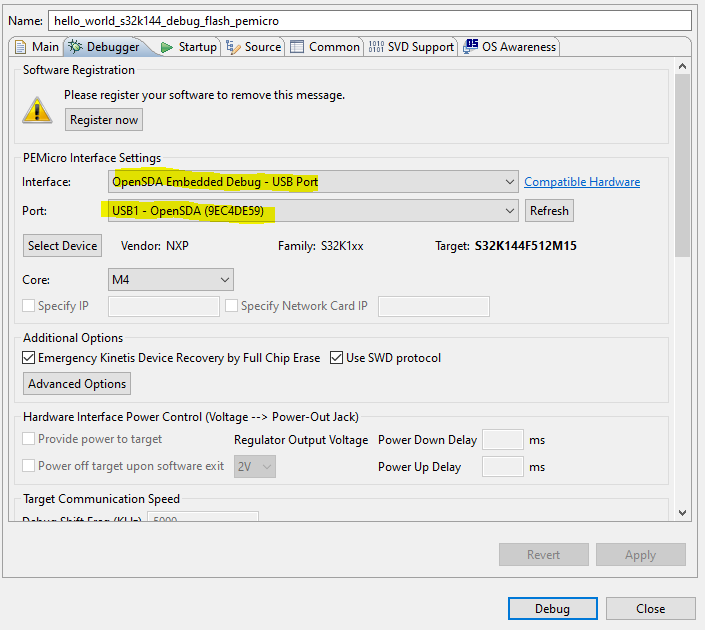
Task: Click the yellow warning triangle icon
Action: (37, 110)
